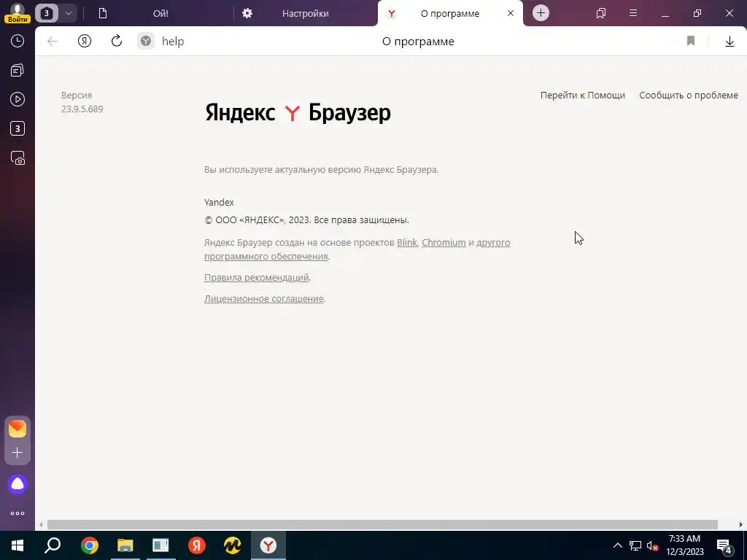
Task: Open the red Яндекс icon in taskbar
Action: point(196,545)
